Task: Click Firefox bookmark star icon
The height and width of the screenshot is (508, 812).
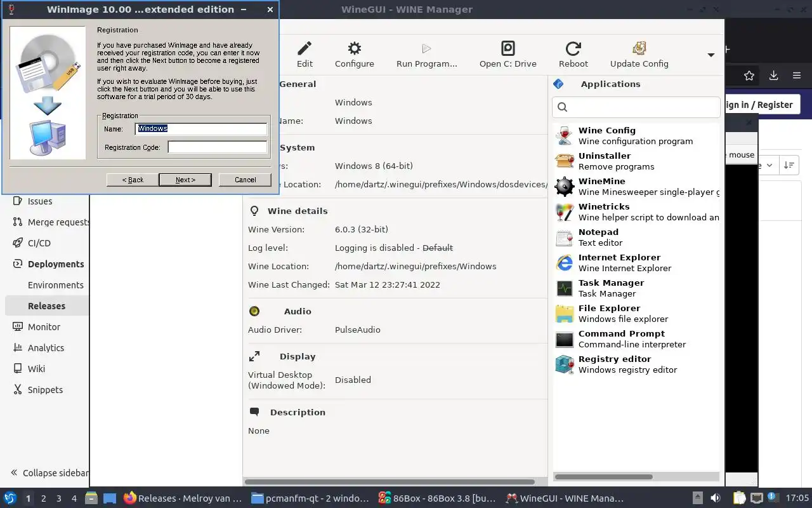Action: pos(749,76)
